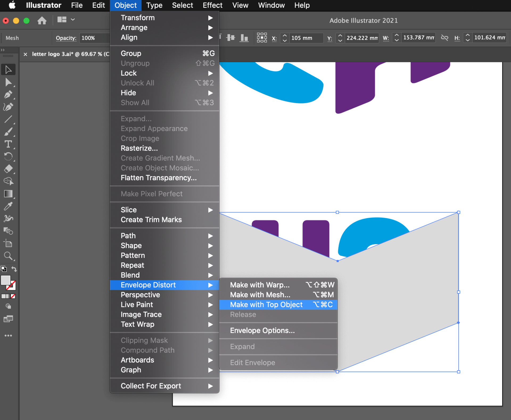Select the Gradient tool
The height and width of the screenshot is (420, 511).
8,194
